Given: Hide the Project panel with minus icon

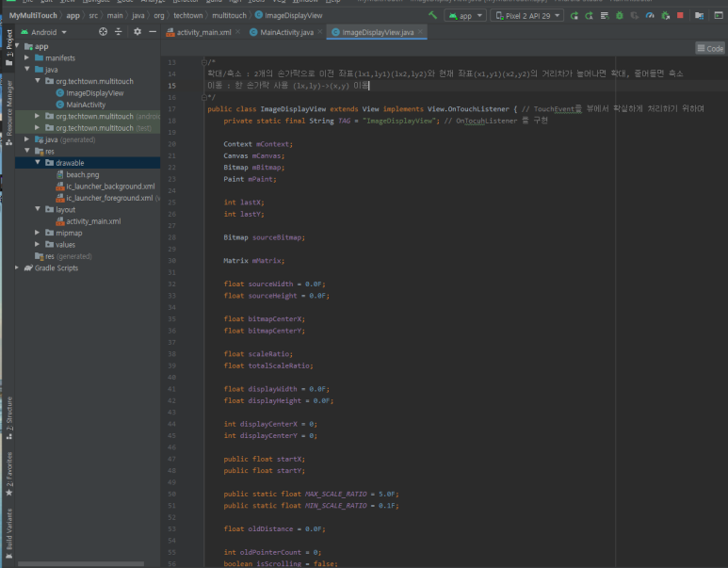Looking at the screenshot, I should click(153, 32).
